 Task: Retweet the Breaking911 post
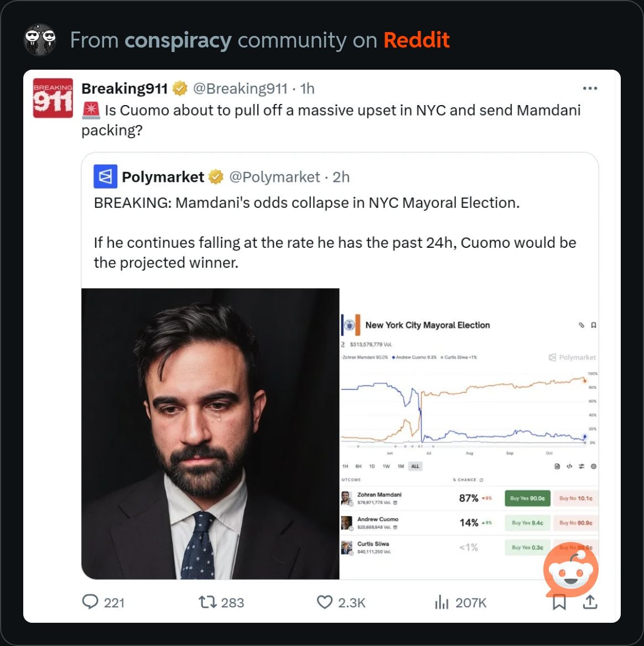(x=207, y=602)
